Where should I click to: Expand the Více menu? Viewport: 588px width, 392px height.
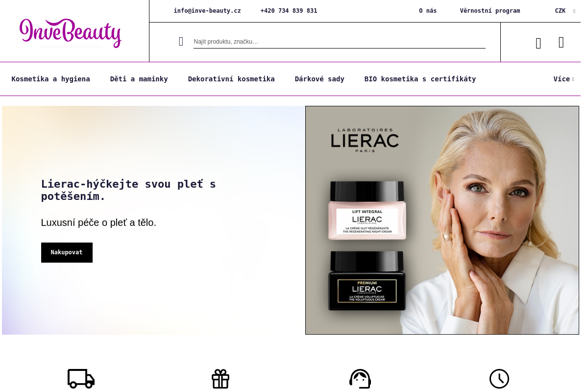tap(563, 79)
